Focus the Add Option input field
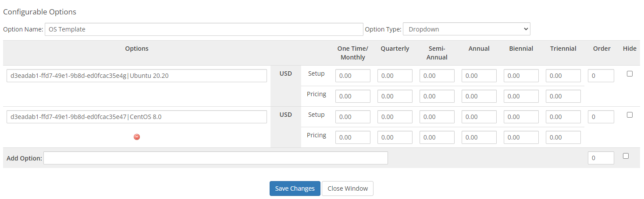The height and width of the screenshot is (199, 644). pyautogui.click(x=215, y=158)
